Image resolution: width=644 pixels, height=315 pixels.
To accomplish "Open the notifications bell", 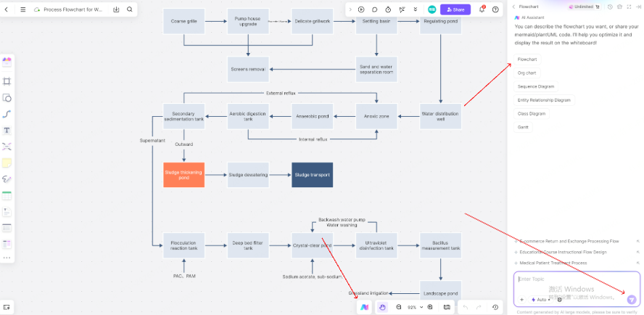I will click(482, 9).
